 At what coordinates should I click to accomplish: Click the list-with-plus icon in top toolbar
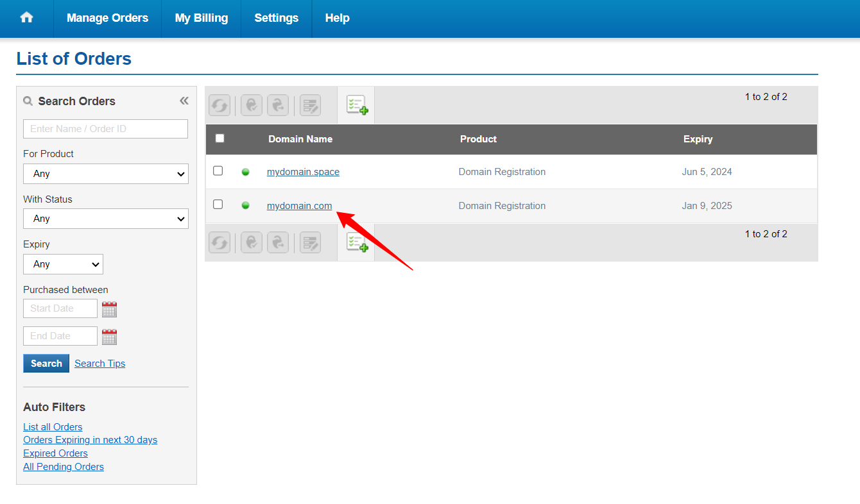pyautogui.click(x=357, y=105)
